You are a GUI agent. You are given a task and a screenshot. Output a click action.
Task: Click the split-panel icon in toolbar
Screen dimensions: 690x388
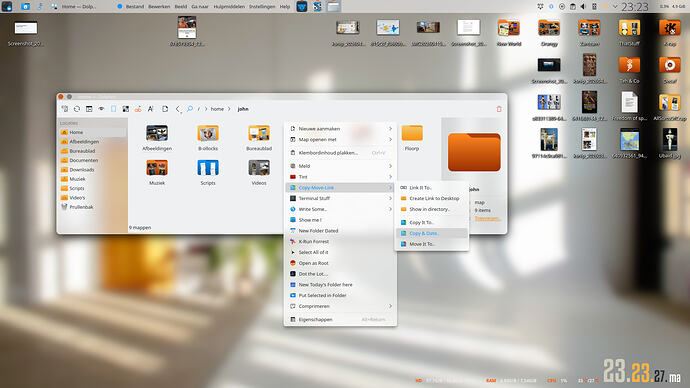click(x=89, y=109)
